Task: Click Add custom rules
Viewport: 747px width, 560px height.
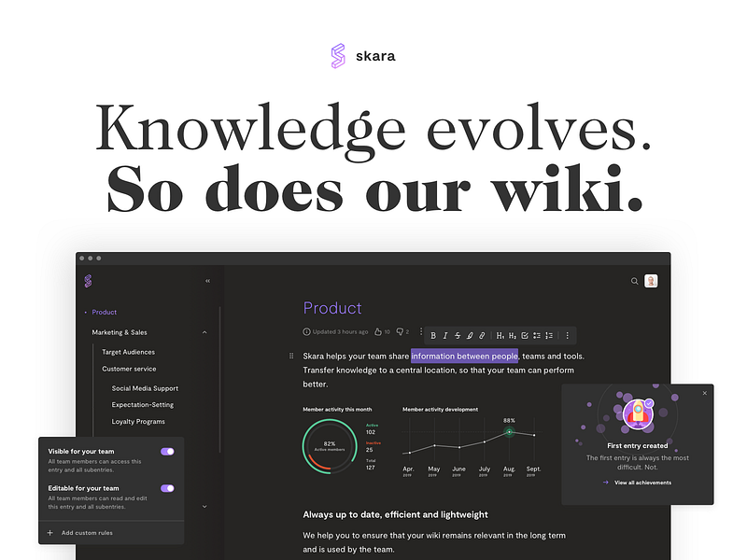Action: pyautogui.click(x=87, y=533)
